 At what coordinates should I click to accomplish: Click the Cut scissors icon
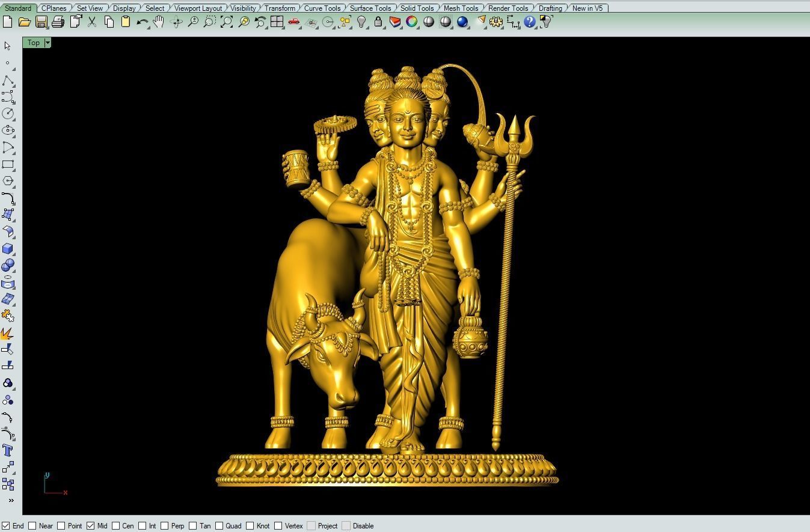point(92,22)
